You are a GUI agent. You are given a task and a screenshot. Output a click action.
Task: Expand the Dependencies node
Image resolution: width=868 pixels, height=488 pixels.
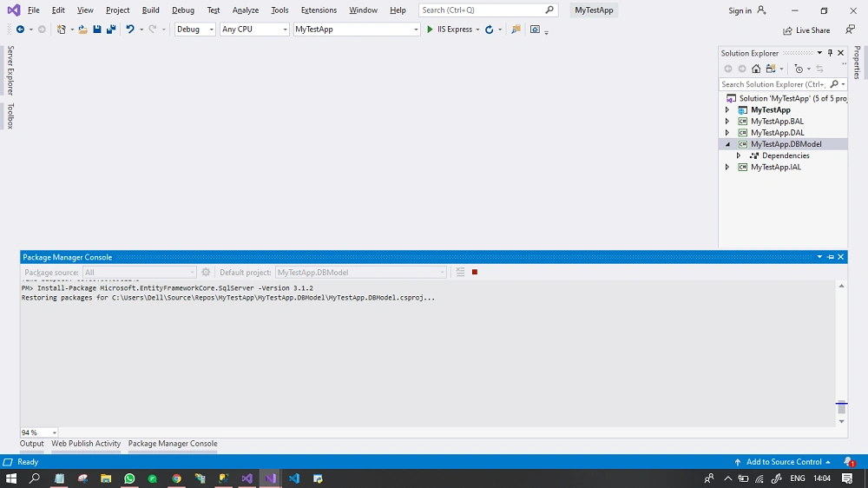point(739,155)
